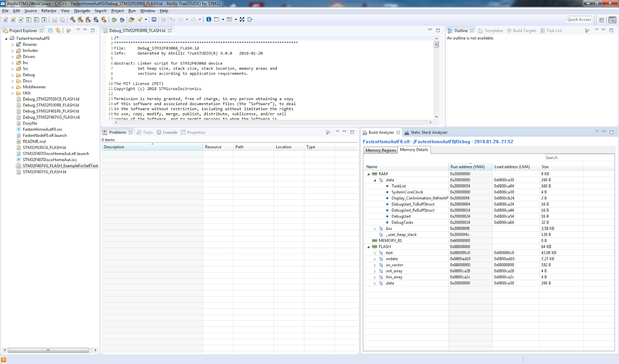619x364 pixels.
Task: Maximize the editor area panel
Action: coord(438,30)
